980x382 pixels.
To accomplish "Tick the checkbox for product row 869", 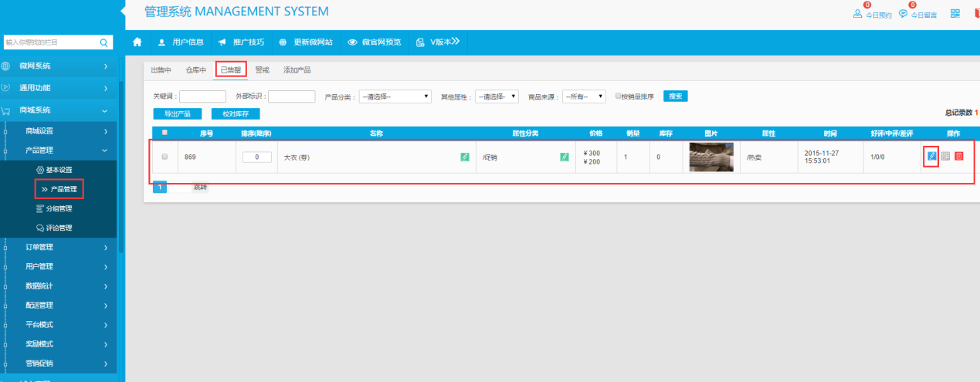I will pyautogui.click(x=164, y=157).
